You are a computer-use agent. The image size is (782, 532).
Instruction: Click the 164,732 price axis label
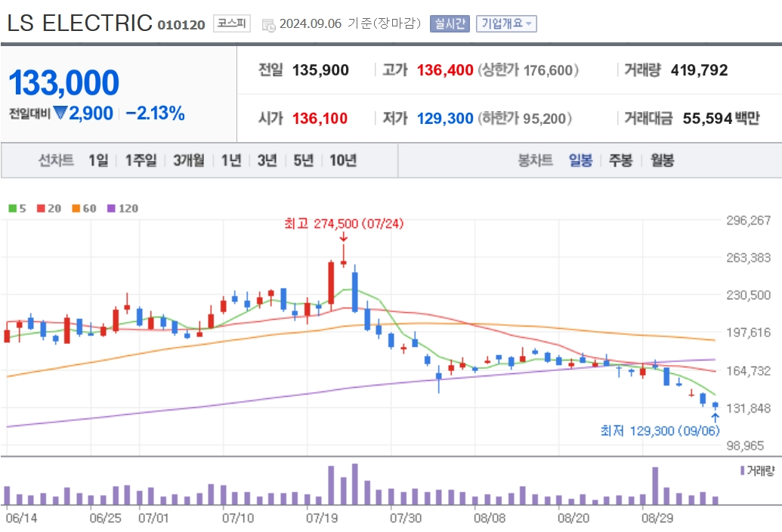click(748, 370)
